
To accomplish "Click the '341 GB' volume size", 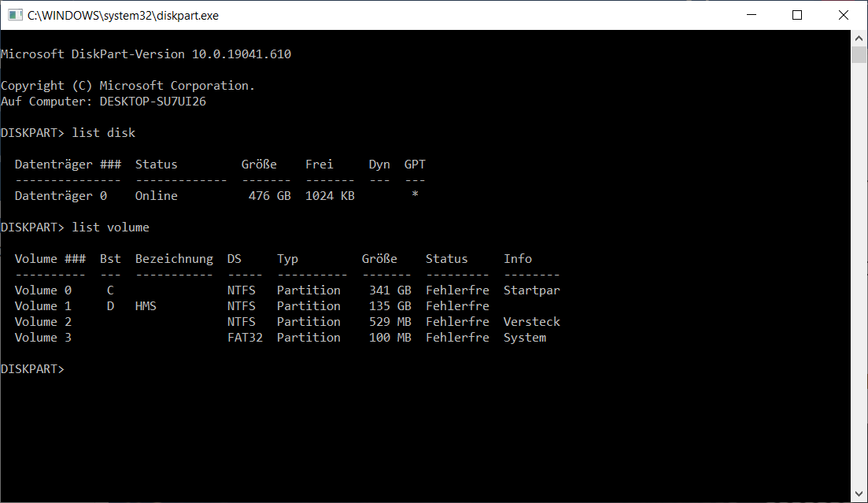I will pos(390,290).
